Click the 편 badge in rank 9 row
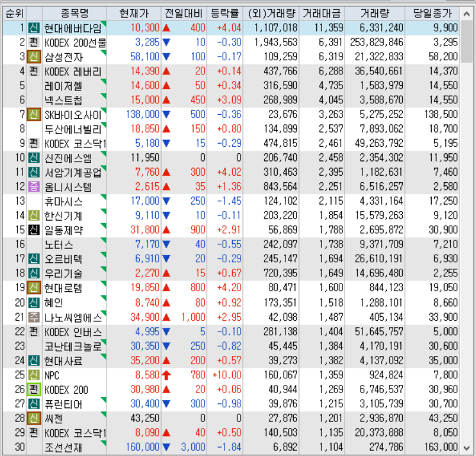Viewport: 476px width, 456px height. 34,143
